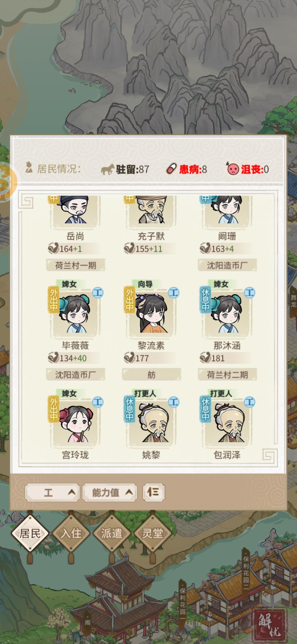Click 荷兰村二期 label under 那沐涵
The height and width of the screenshot is (644, 297).
(227, 375)
